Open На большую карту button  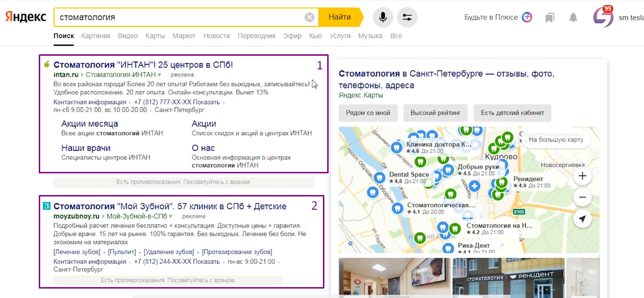tap(556, 140)
